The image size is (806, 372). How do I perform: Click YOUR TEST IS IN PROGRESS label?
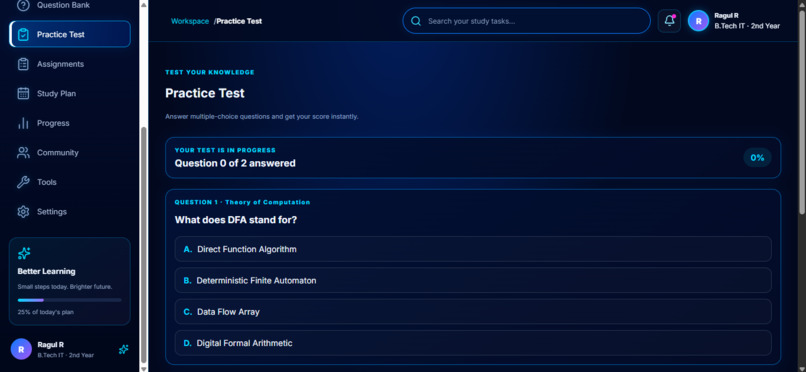225,151
